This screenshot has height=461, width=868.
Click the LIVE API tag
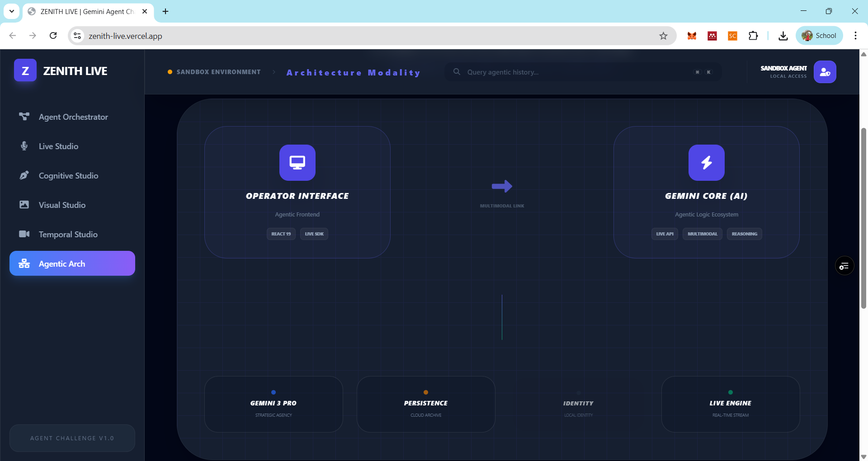tap(665, 234)
